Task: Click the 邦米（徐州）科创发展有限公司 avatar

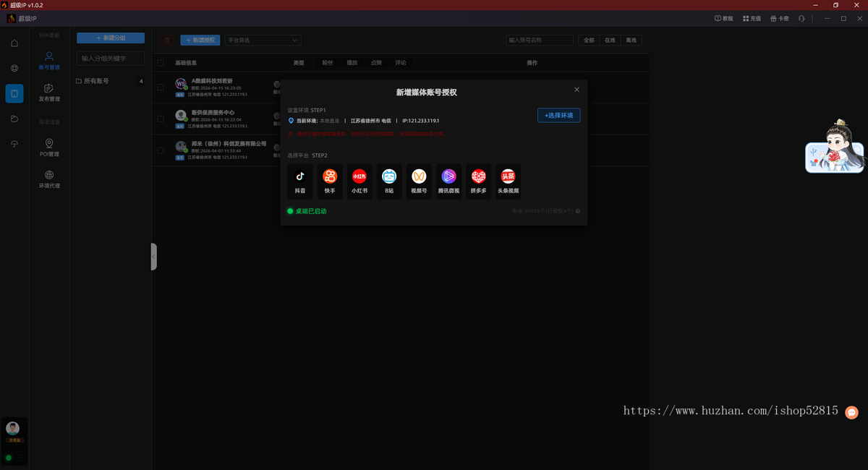Action: [181, 146]
